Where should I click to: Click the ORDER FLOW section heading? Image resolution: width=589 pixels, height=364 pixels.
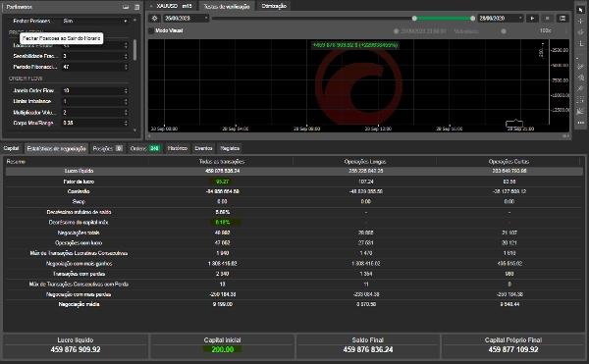(x=26, y=78)
